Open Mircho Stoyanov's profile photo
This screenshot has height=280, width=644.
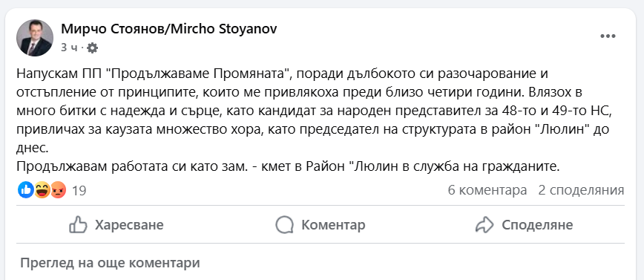pos(34,38)
